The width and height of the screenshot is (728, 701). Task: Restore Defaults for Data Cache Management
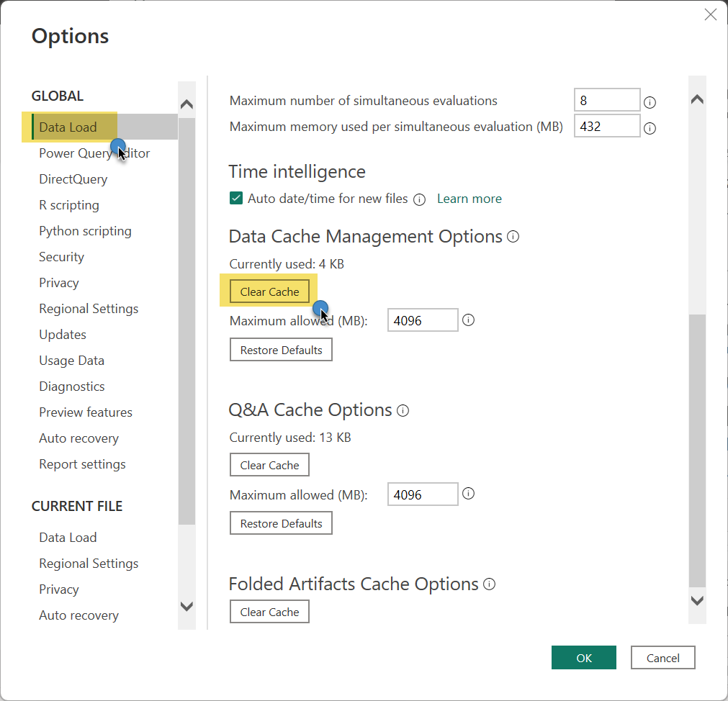pos(281,350)
